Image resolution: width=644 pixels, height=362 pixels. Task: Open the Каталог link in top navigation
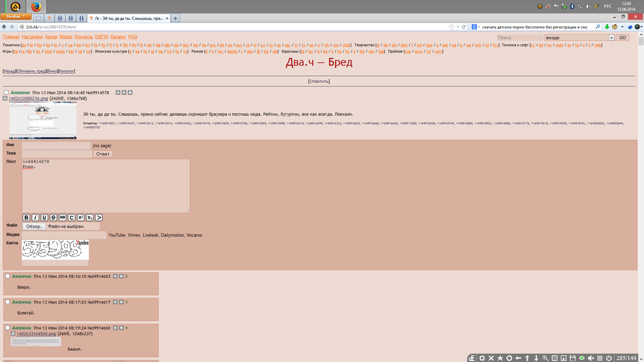[118, 37]
